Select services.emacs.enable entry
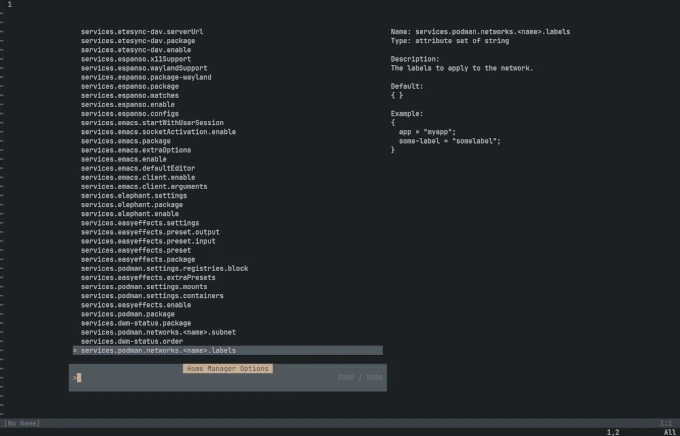The height and width of the screenshot is (436, 680). pyautogui.click(x=124, y=159)
